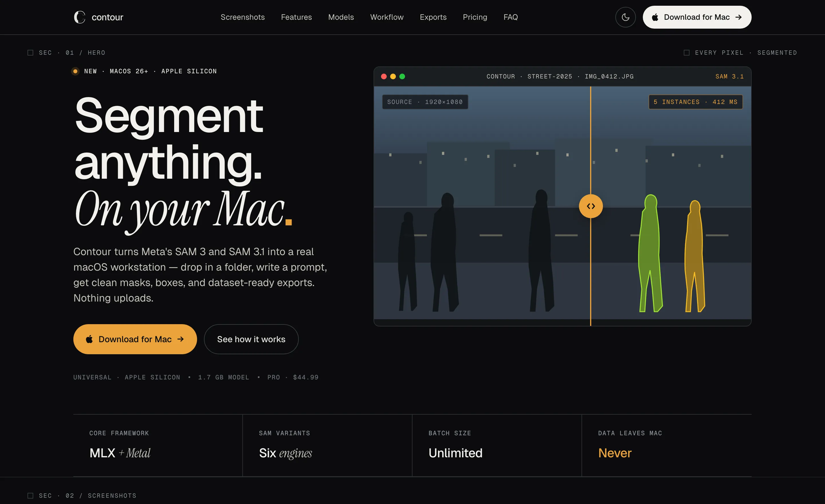Screen dimensions: 825x504
Task: Click the SAM 3.1 label in titlebar
Action: [x=729, y=76]
